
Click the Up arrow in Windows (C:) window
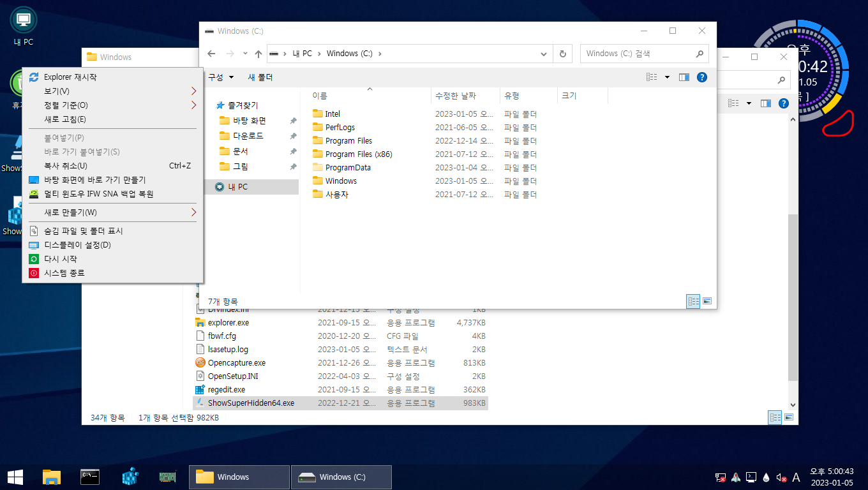point(258,54)
